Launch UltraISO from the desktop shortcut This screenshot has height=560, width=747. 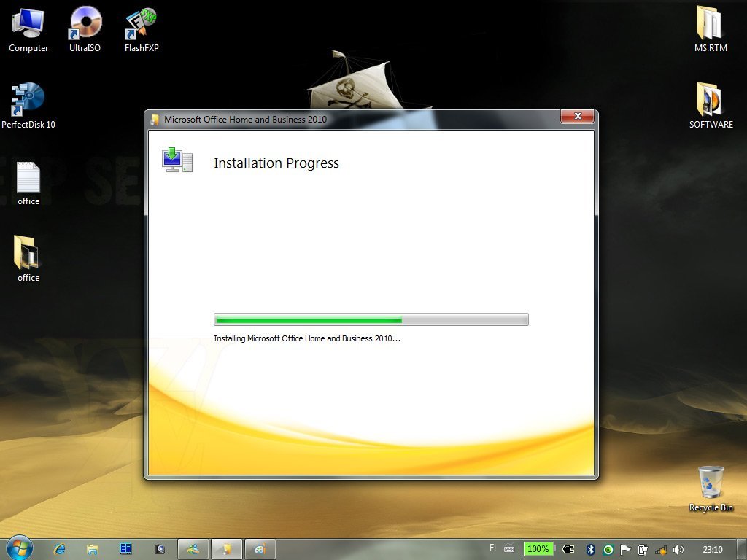point(85,29)
